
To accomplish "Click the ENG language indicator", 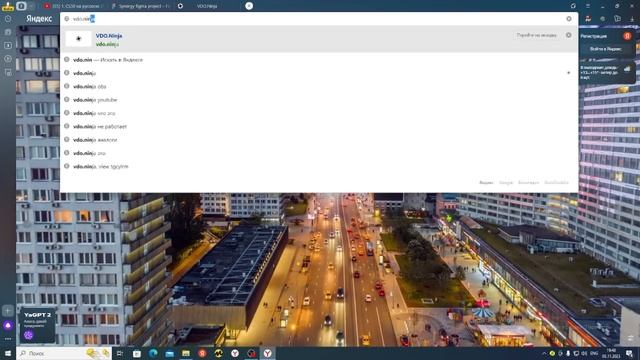I will 594,353.
